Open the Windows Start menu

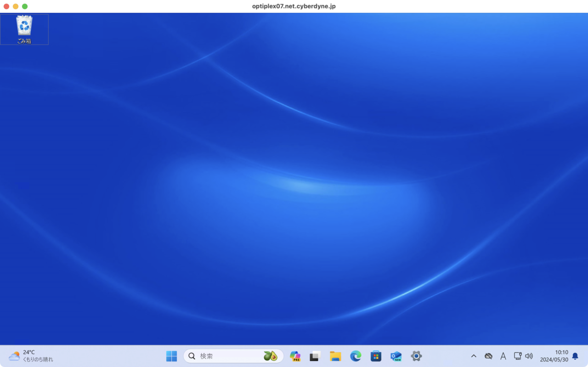pos(171,356)
